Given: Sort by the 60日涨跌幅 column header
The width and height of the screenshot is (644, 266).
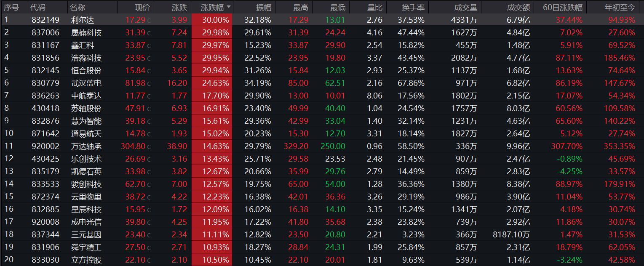Looking at the screenshot, I should 563,7.
